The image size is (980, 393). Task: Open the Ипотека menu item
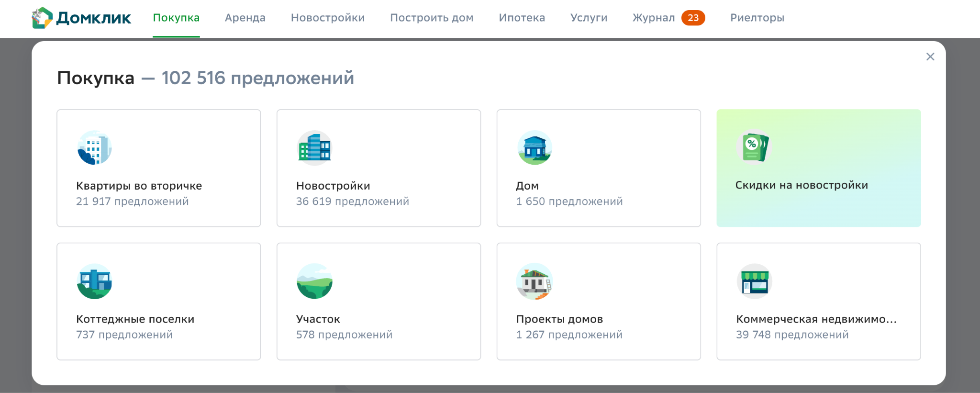coord(522,18)
